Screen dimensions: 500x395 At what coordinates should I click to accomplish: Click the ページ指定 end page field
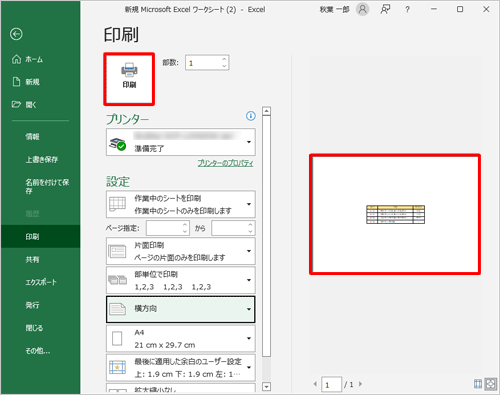229,228
